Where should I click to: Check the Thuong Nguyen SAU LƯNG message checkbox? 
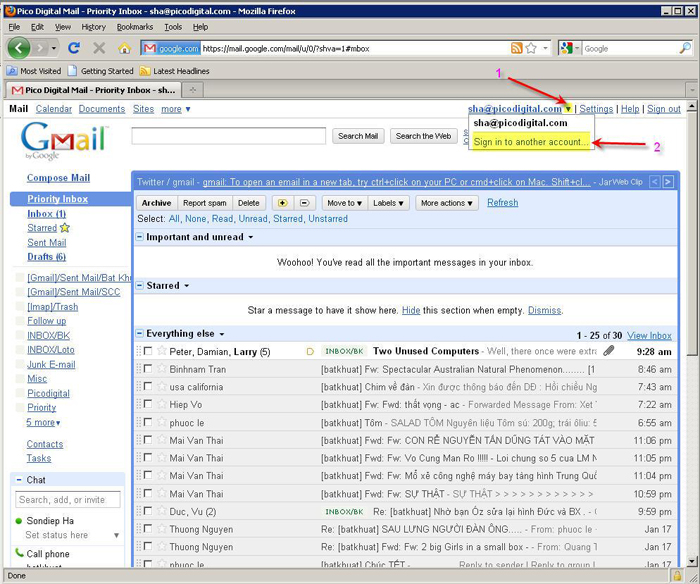(x=148, y=529)
